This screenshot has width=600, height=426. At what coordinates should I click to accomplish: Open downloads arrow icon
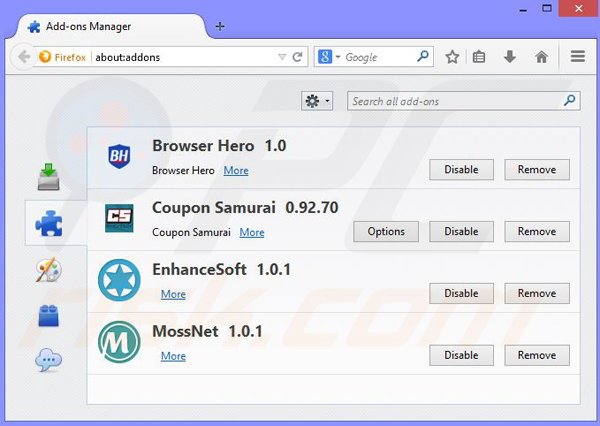pos(510,57)
